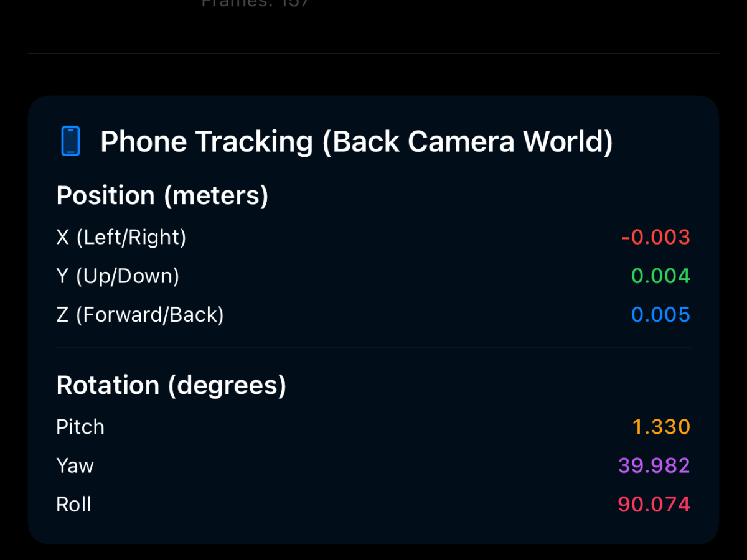Click the Yaw label

click(x=75, y=465)
